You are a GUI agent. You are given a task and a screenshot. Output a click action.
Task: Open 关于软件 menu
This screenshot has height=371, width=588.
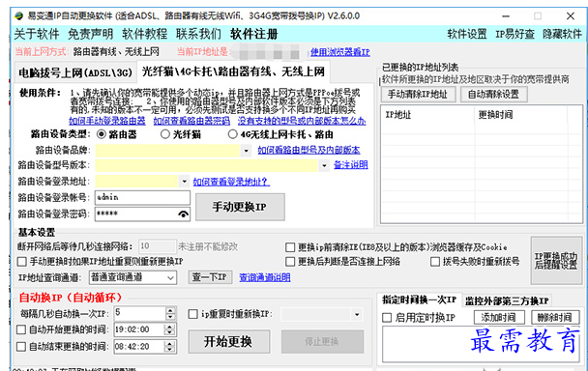[37, 34]
